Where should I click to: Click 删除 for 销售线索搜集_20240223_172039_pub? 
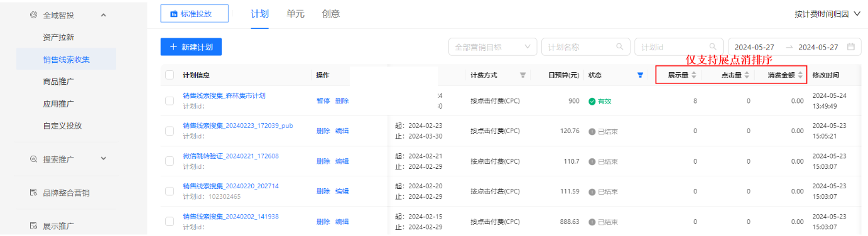[323, 131]
